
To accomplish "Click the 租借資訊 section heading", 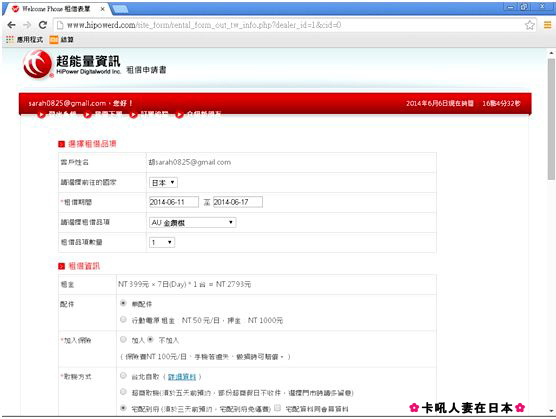I will click(84, 266).
